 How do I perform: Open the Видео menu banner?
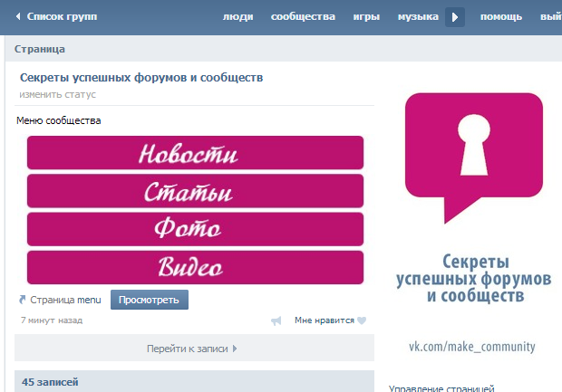[195, 267]
